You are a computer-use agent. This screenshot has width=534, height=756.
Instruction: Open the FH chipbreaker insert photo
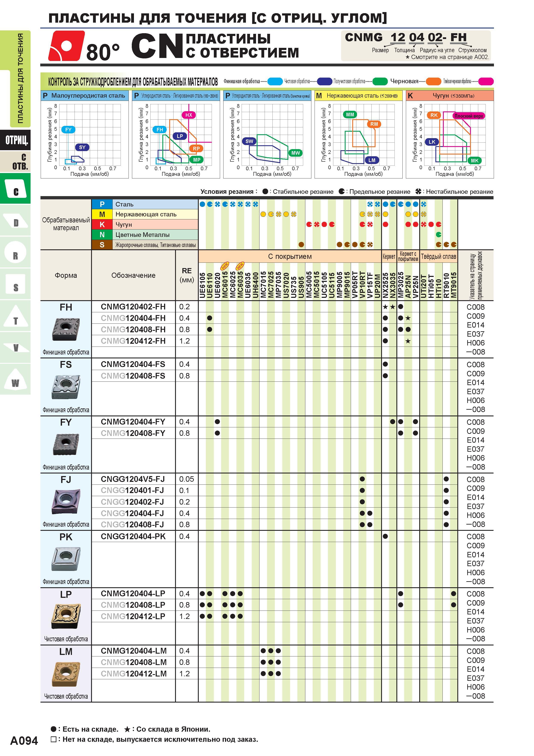(x=66, y=329)
